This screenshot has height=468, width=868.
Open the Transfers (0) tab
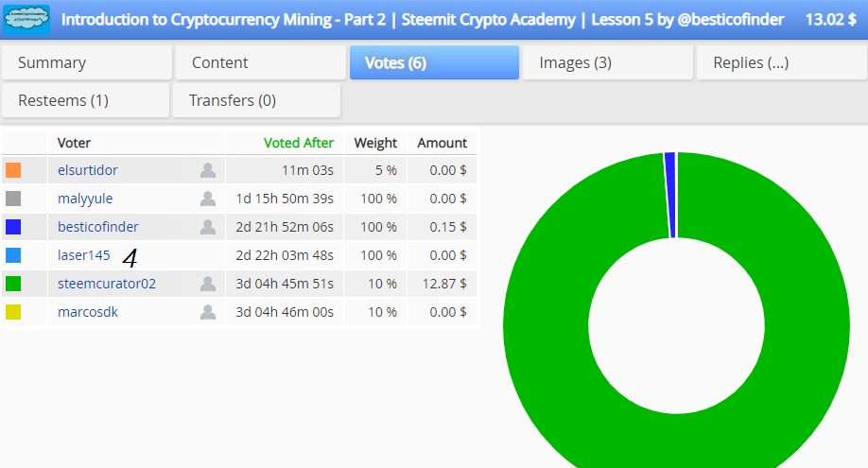tap(257, 100)
